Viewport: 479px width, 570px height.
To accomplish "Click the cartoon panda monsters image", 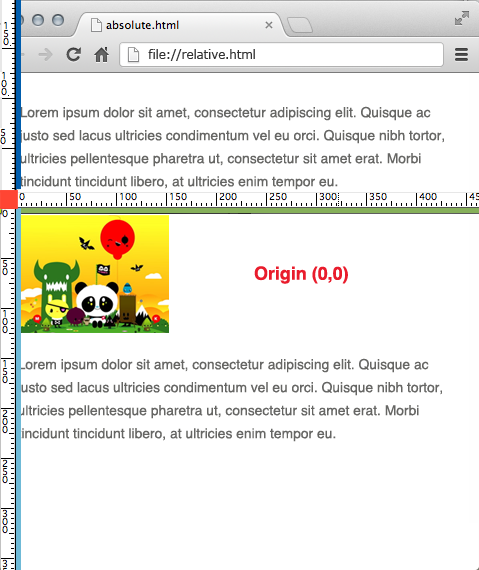I will tap(95, 274).
